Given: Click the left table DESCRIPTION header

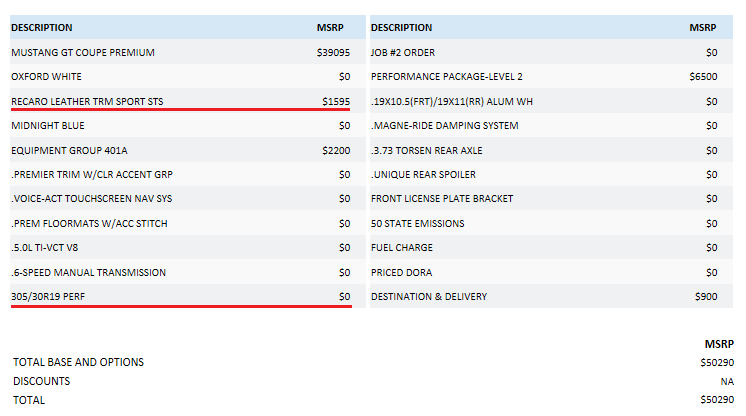Looking at the screenshot, I should click(x=42, y=28).
